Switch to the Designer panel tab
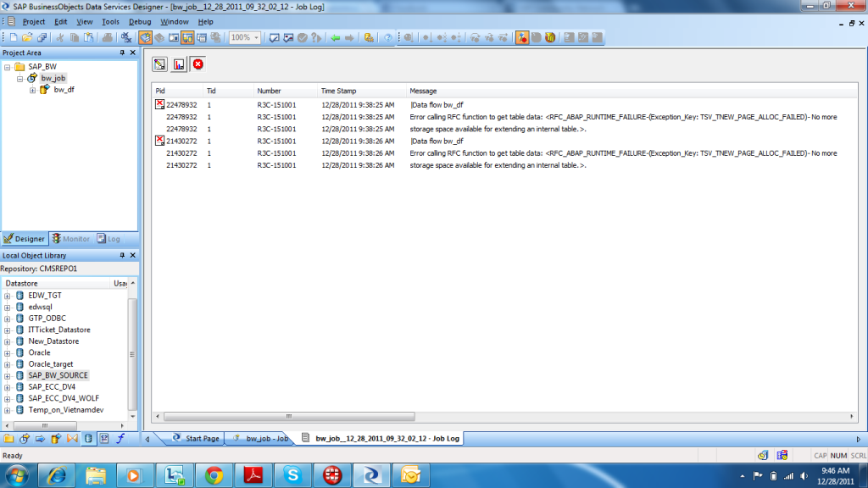Viewport: 868px width, 488px height. coord(24,238)
